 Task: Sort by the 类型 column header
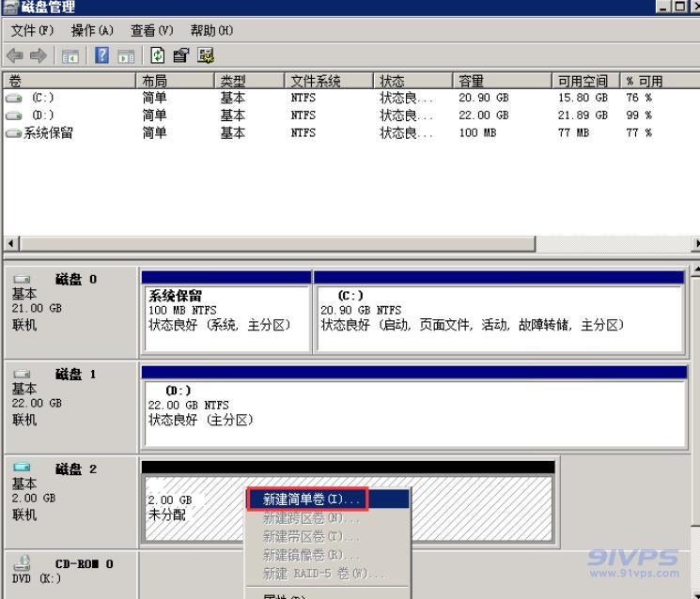pos(250,81)
